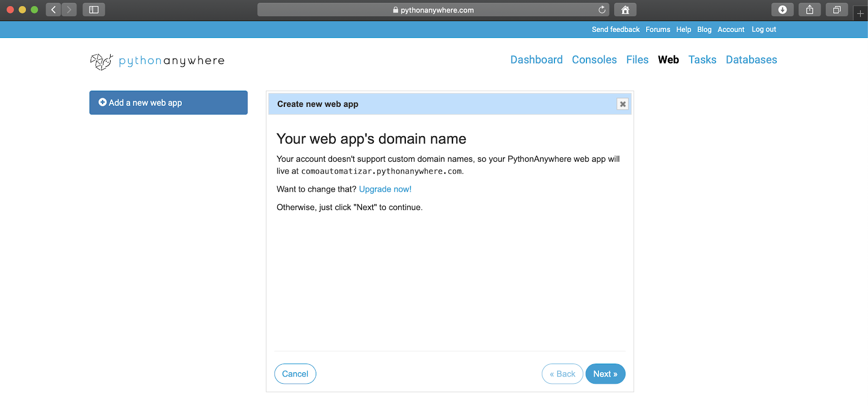The height and width of the screenshot is (407, 868).
Task: Switch to the Dashboard tab
Action: tap(537, 60)
